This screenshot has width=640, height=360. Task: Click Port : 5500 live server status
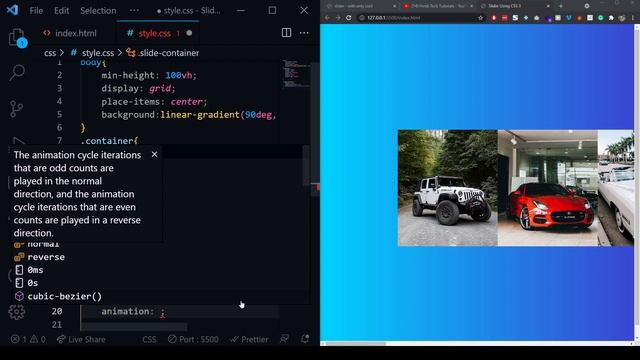(193, 339)
